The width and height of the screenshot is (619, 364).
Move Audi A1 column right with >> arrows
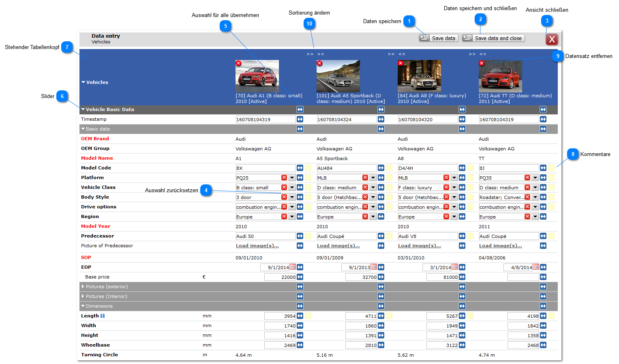coord(310,54)
